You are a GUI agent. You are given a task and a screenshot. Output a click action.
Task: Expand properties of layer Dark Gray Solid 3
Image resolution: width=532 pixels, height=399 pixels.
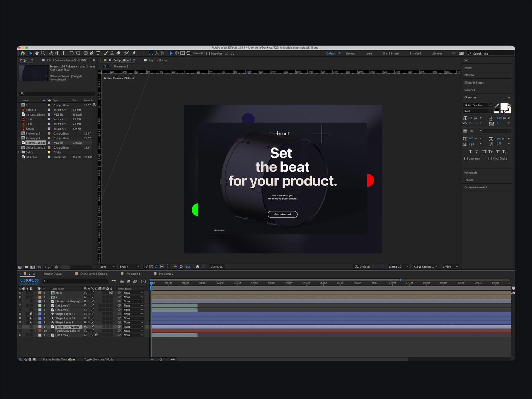36,331
